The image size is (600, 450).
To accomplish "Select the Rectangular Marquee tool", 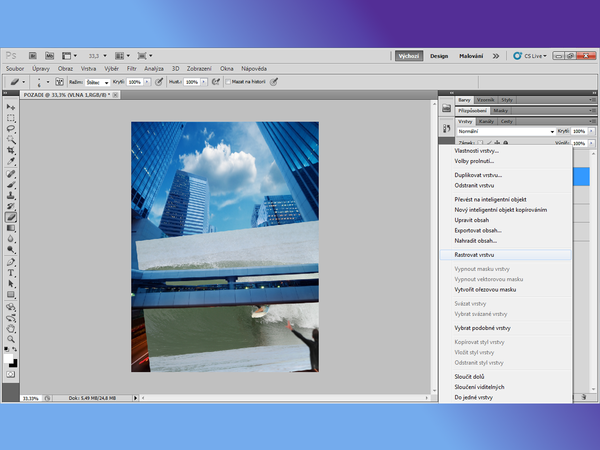I will tap(11, 118).
